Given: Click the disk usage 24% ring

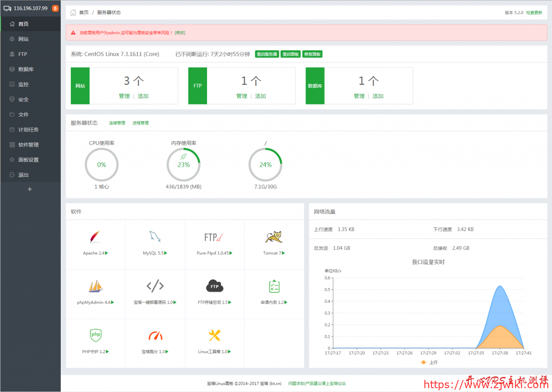Looking at the screenshot, I should (265, 165).
